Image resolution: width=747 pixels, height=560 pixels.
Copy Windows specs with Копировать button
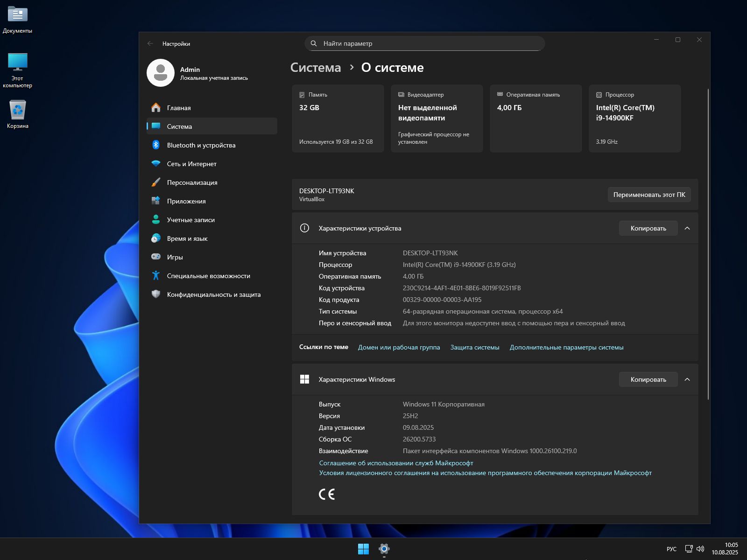click(648, 379)
